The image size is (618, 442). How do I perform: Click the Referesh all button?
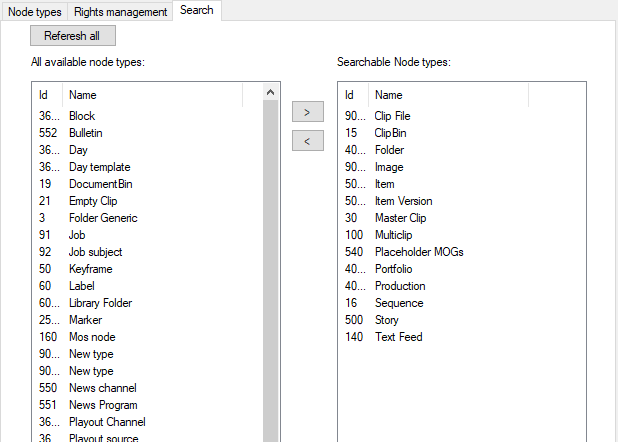[73, 36]
